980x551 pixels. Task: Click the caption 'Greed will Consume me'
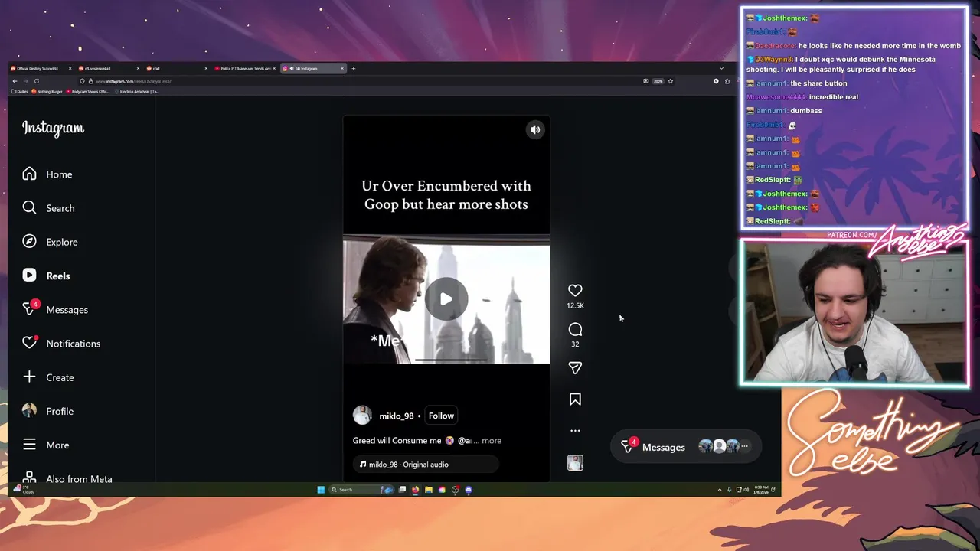(397, 441)
